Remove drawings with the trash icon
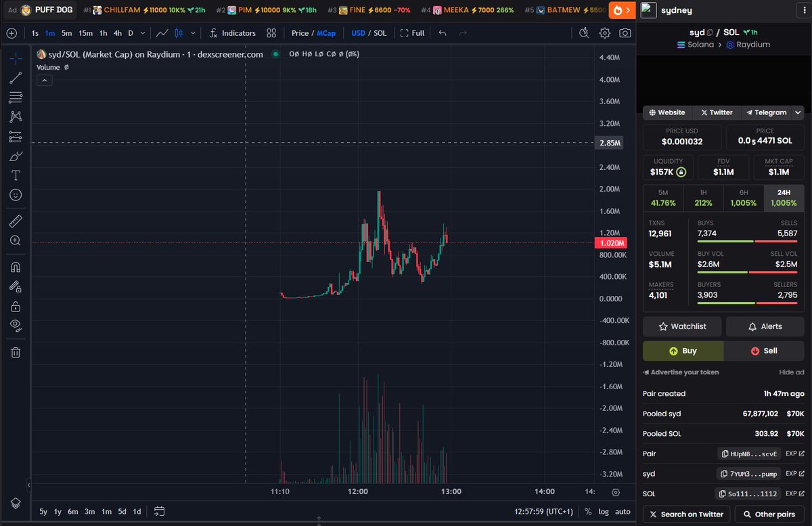This screenshot has height=526, width=812. coord(15,352)
